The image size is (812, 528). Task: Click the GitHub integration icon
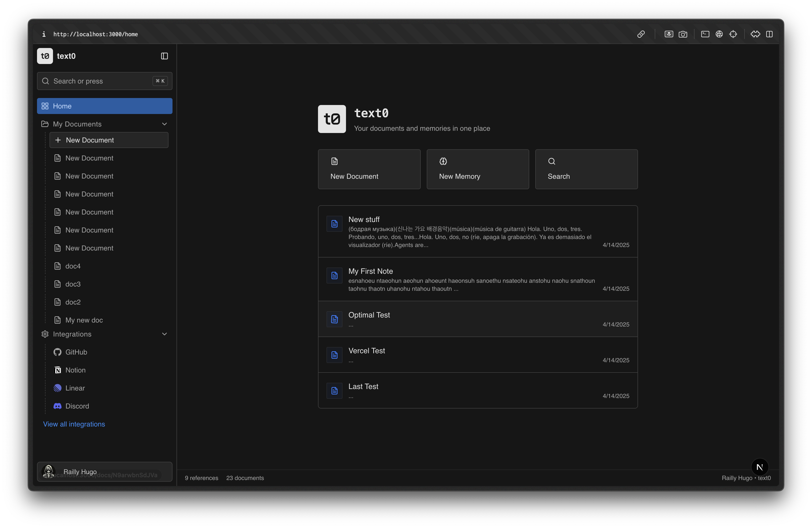point(58,352)
